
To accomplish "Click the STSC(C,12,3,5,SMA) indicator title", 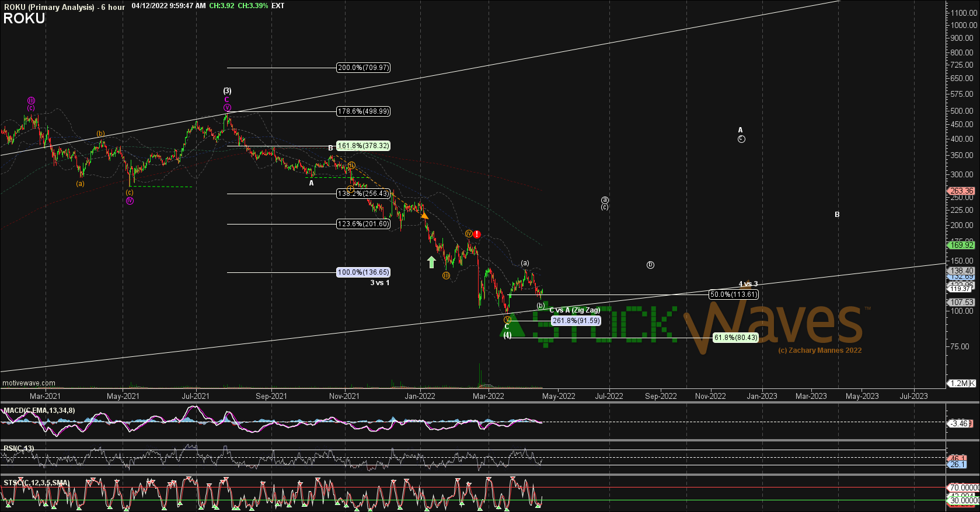I will pos(36,483).
